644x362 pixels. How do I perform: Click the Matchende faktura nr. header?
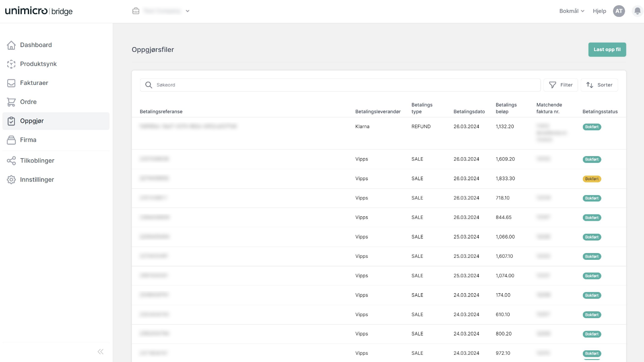point(549,108)
